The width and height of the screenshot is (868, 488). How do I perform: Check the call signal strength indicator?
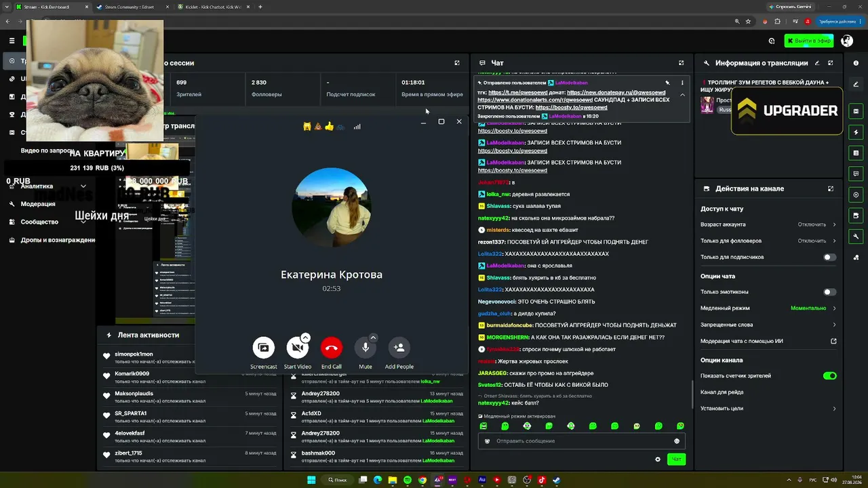click(x=357, y=126)
